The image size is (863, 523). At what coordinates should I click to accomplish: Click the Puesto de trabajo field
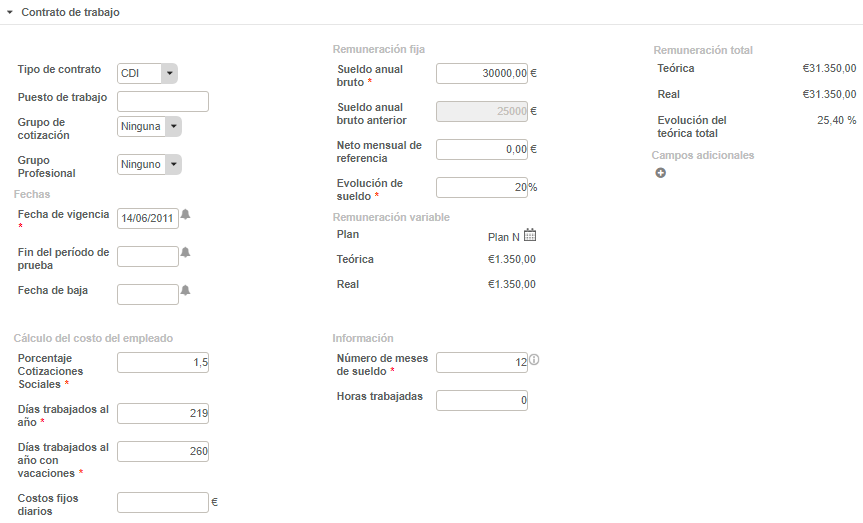(x=163, y=101)
